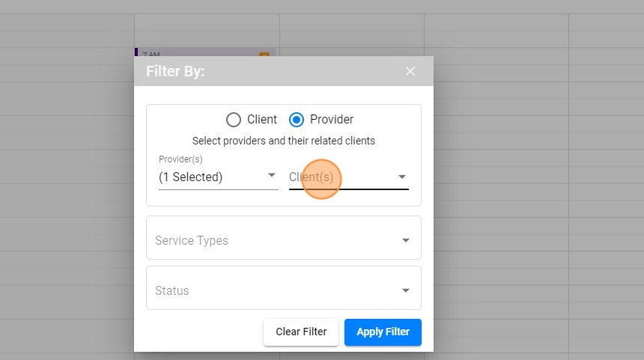Click the Status dropdown arrow icon
The height and width of the screenshot is (360, 644).
point(406,290)
